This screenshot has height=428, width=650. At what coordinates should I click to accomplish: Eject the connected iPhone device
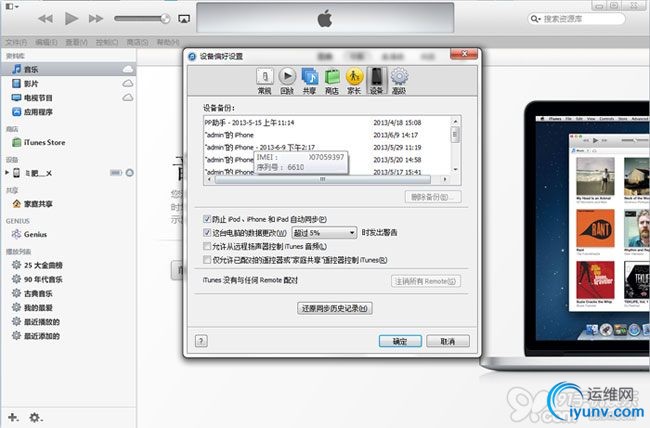pos(129,173)
